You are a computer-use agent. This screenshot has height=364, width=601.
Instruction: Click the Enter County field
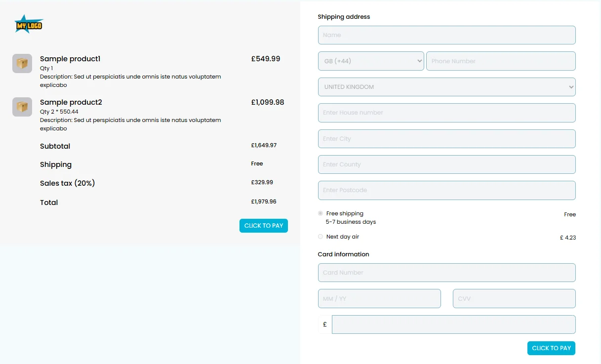click(x=446, y=164)
